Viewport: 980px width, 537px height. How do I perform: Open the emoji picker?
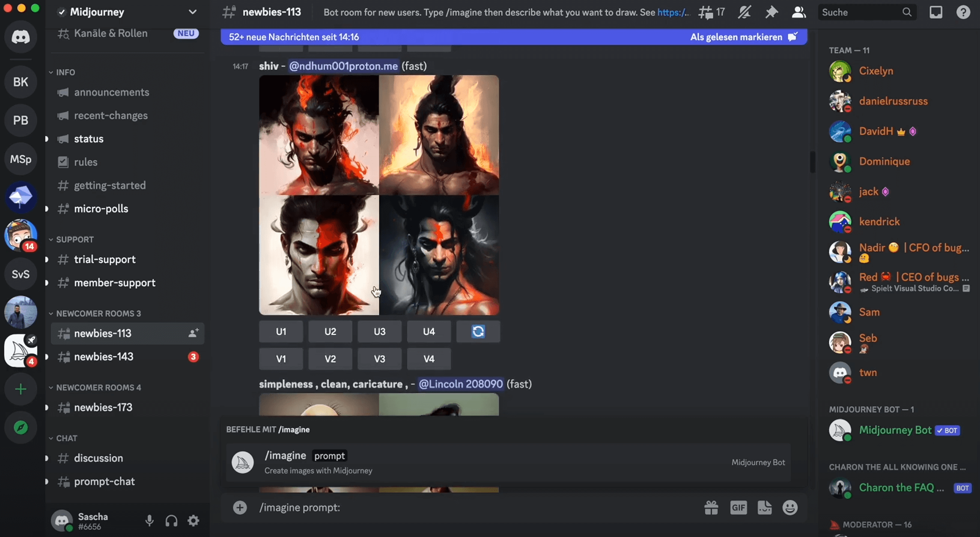click(x=790, y=507)
